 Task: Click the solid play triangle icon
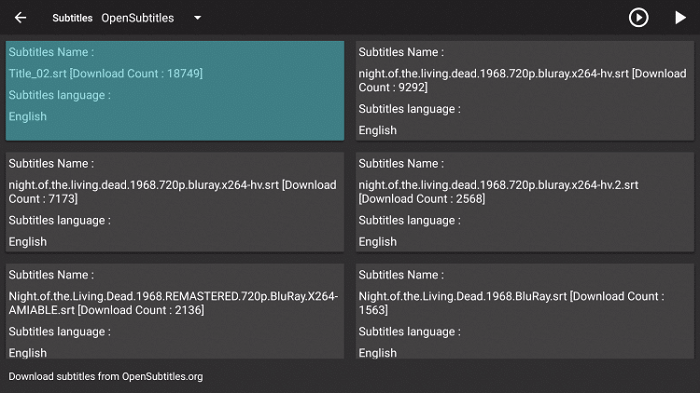click(680, 18)
